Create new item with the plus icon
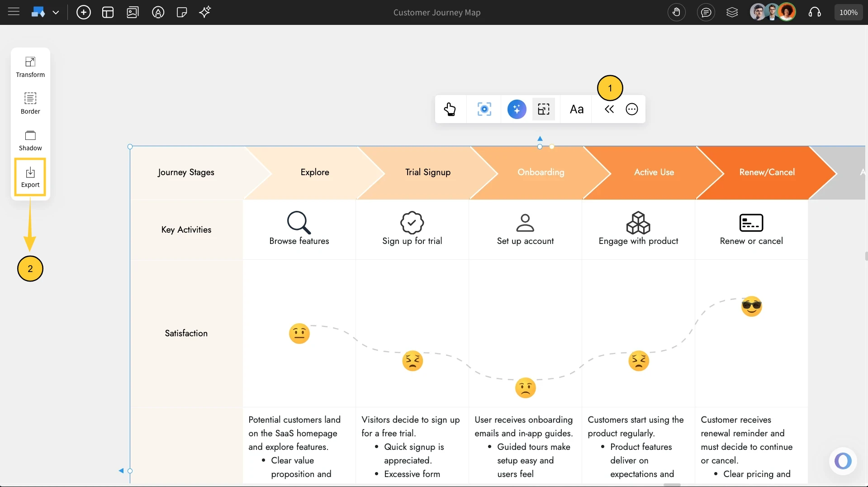The image size is (868, 487). point(84,12)
